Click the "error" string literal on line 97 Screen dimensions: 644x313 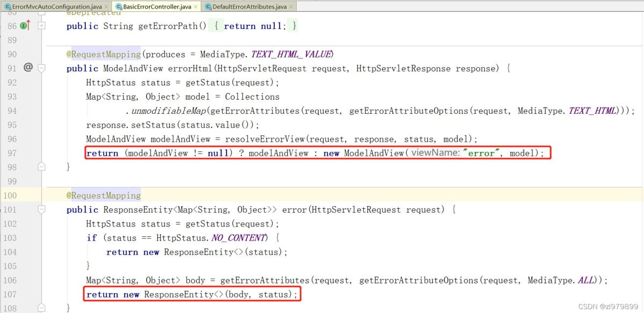(x=481, y=153)
